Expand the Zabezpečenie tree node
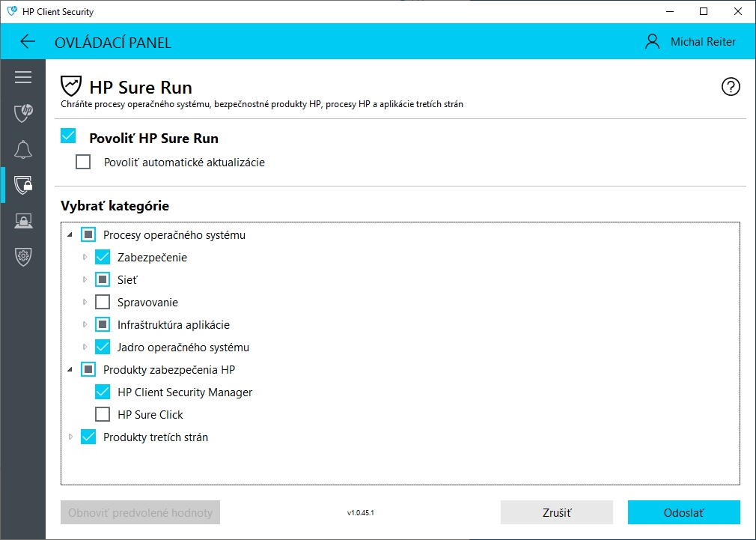756x540 pixels. coord(85,258)
